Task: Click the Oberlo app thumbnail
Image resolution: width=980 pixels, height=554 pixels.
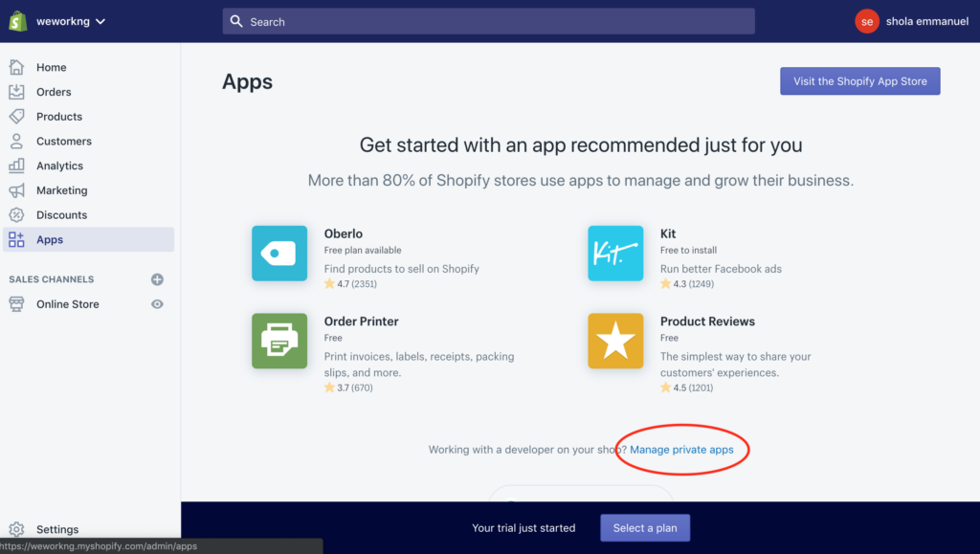Action: 278,254
